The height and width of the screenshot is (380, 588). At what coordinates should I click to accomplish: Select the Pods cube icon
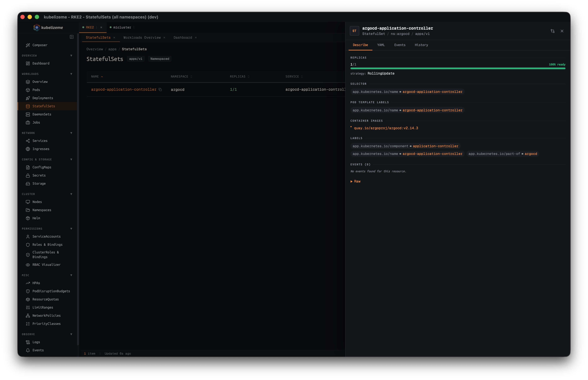28,90
